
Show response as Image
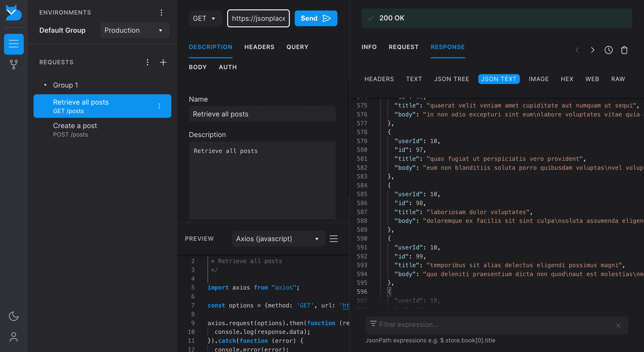coord(538,79)
